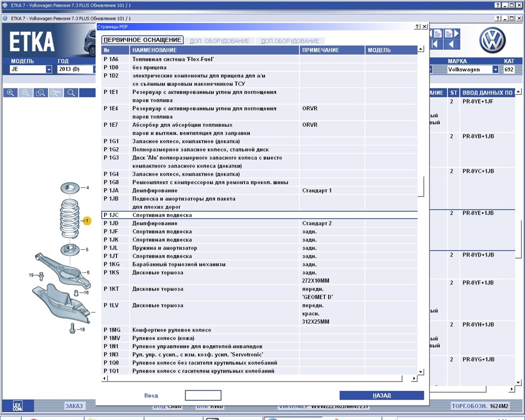Click PR-0YC+1JB entry in parts table
Image resolution: width=525 pixels, height=420 pixels.
coord(478,171)
